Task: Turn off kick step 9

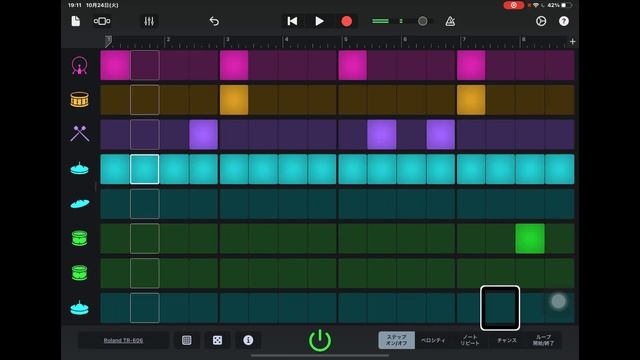Action: pos(353,65)
